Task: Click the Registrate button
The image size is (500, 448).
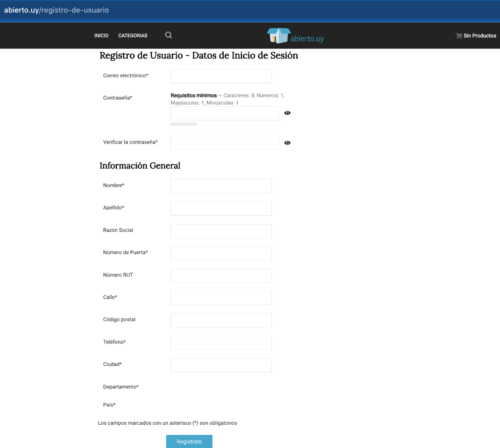Action: click(189, 441)
